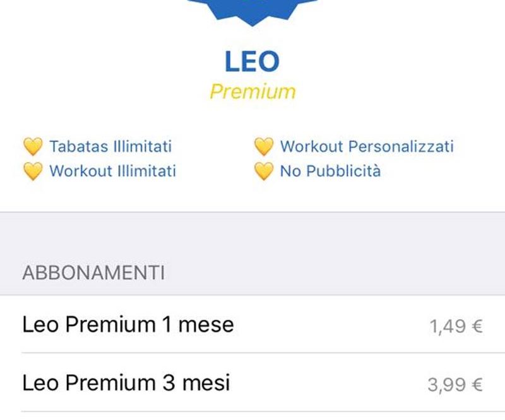The image size is (505, 420).
Task: Tap the yellow heart beside Tabatas Illimitati
Action: click(33, 147)
